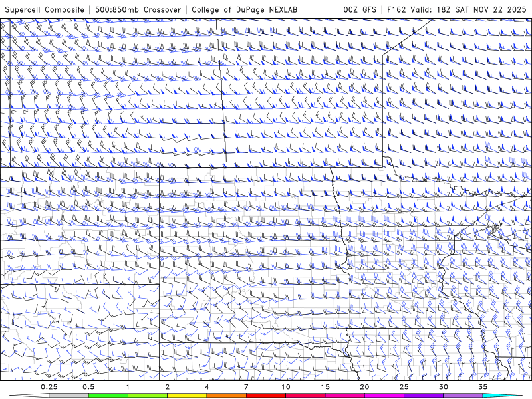Click the light purple 30–35 color bar segment
The width and height of the screenshot is (532, 399).
[x=463, y=396]
